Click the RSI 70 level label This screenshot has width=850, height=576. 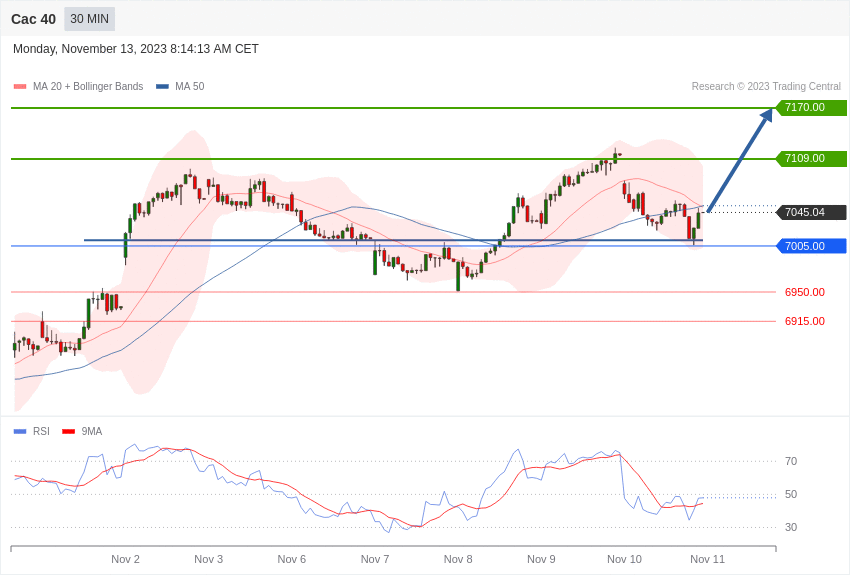pos(791,461)
